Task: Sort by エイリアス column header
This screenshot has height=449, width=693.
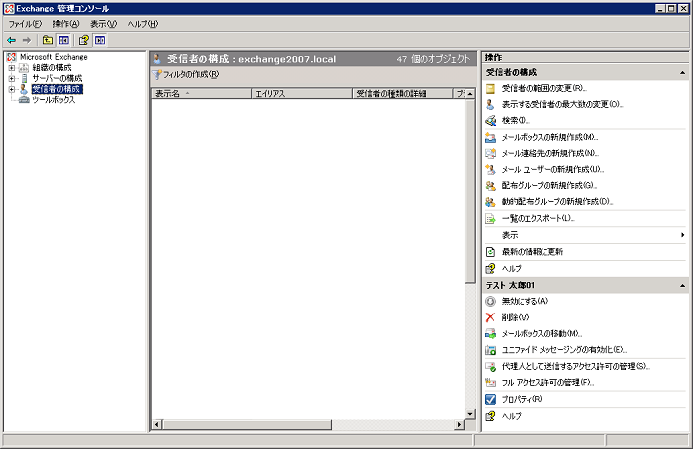Action: click(x=302, y=94)
